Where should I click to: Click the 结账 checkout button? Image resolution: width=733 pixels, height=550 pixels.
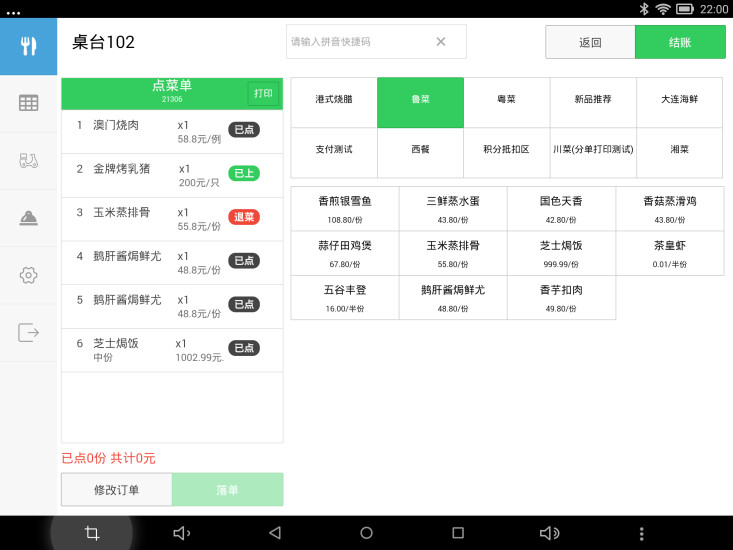pyautogui.click(x=680, y=42)
